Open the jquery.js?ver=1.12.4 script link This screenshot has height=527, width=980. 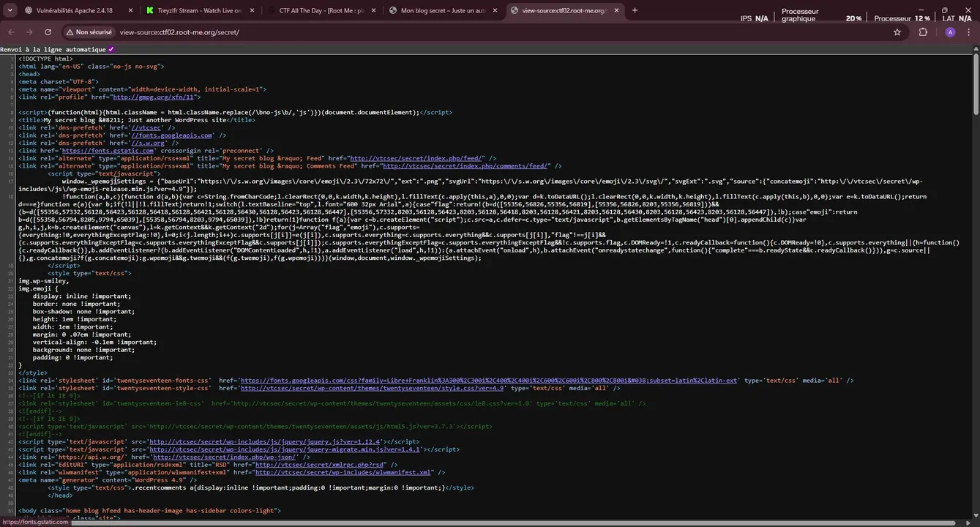266,441
